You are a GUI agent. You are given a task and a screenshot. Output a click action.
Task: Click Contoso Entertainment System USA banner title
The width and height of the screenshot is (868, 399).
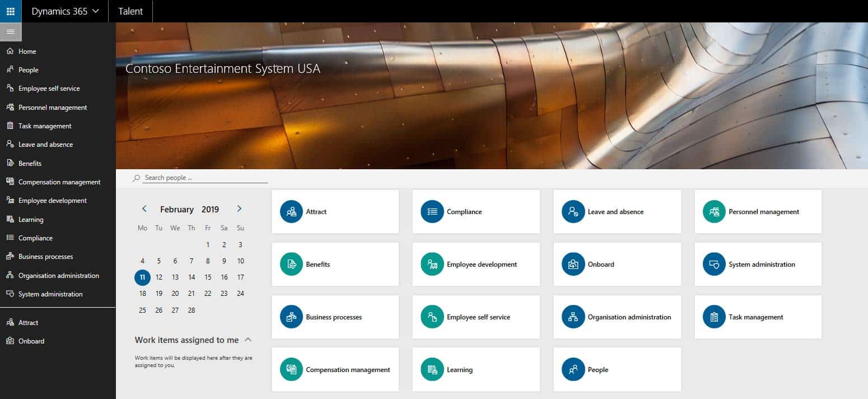[x=223, y=69]
